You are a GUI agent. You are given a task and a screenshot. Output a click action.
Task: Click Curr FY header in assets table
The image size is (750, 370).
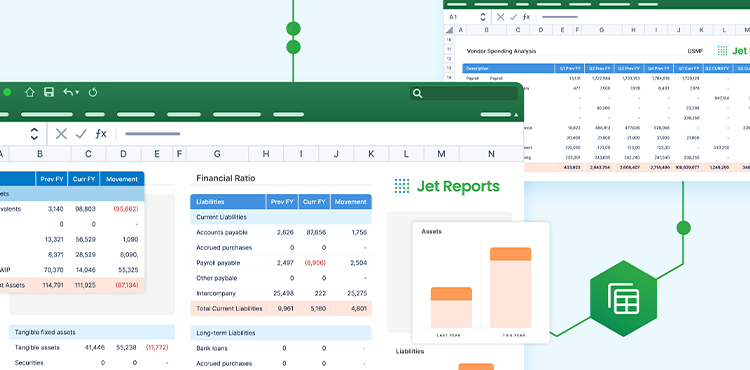coord(84,179)
